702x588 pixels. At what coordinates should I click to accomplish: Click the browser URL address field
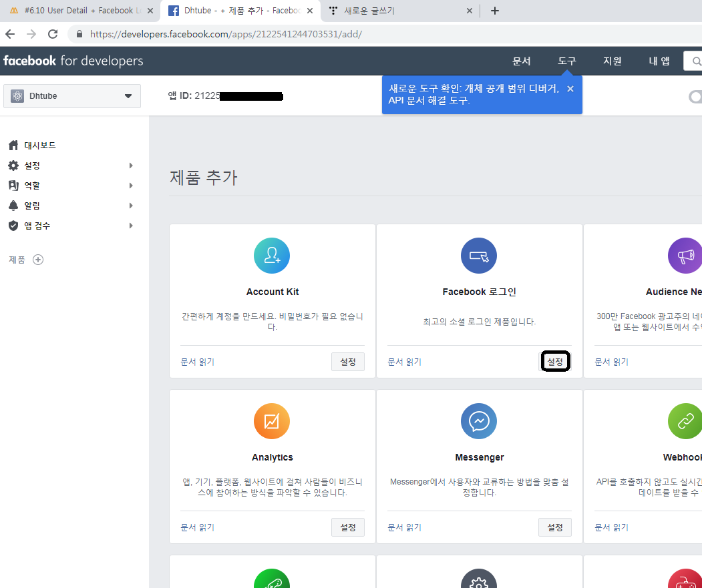(385, 34)
